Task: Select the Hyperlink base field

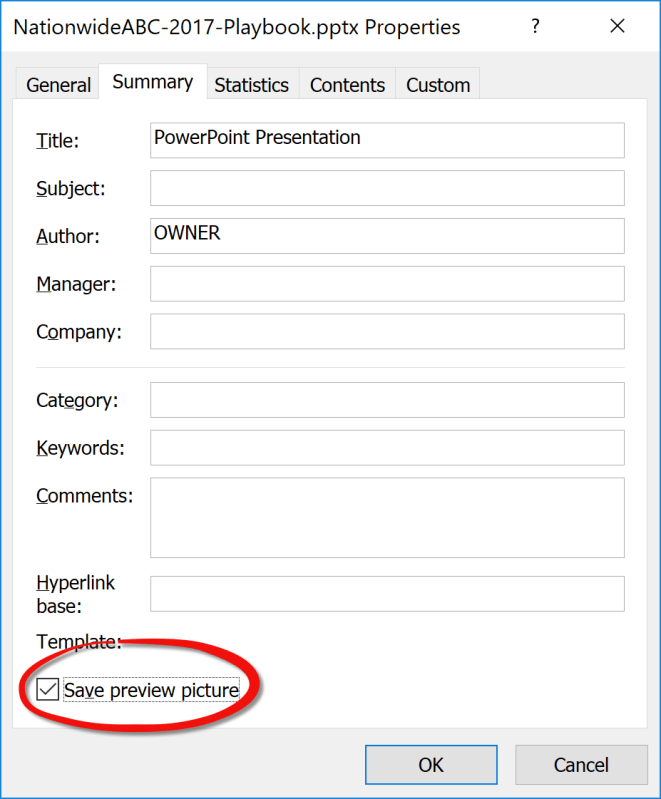Action: pos(387,594)
